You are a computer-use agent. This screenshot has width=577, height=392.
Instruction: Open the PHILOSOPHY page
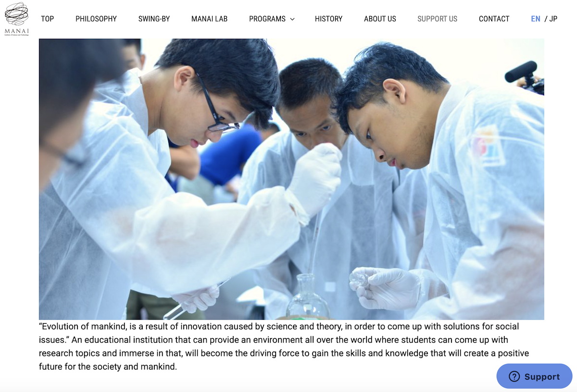pyautogui.click(x=96, y=19)
